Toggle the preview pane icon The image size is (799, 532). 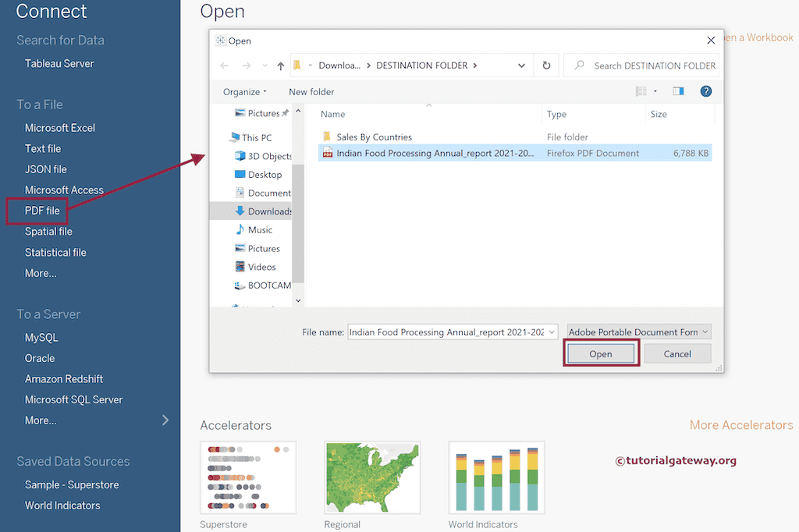[678, 90]
